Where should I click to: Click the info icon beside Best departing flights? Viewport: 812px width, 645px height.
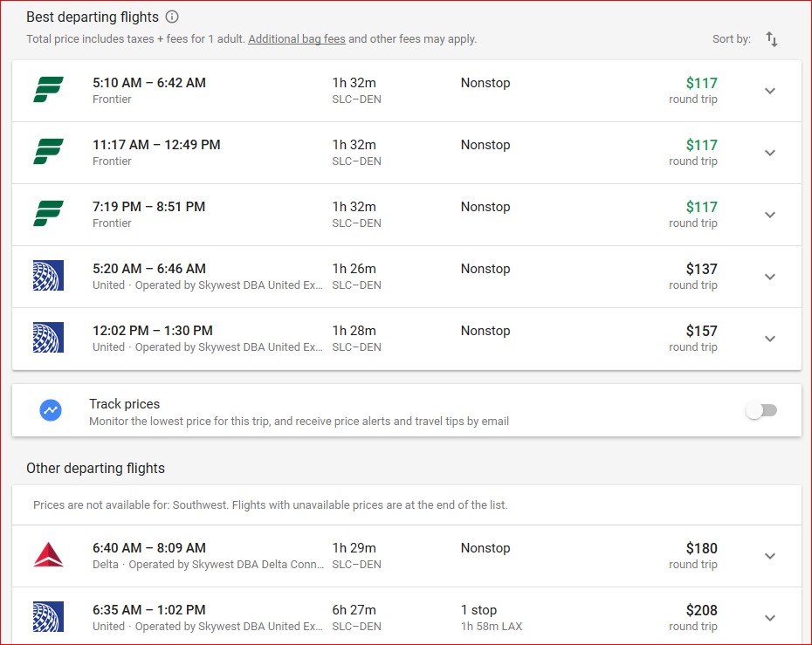click(x=172, y=17)
